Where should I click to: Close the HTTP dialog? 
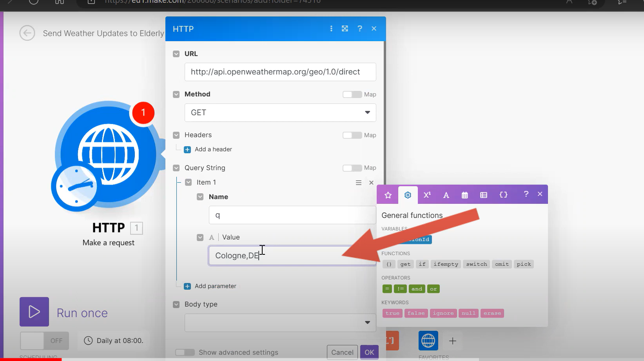click(374, 29)
